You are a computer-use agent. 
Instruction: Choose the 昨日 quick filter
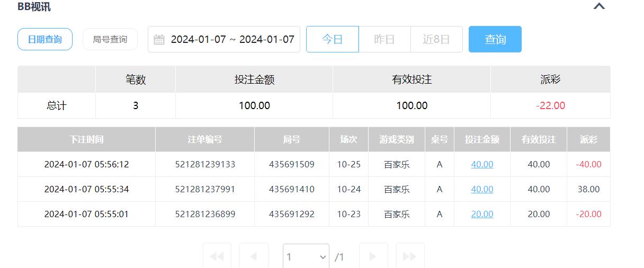(384, 39)
